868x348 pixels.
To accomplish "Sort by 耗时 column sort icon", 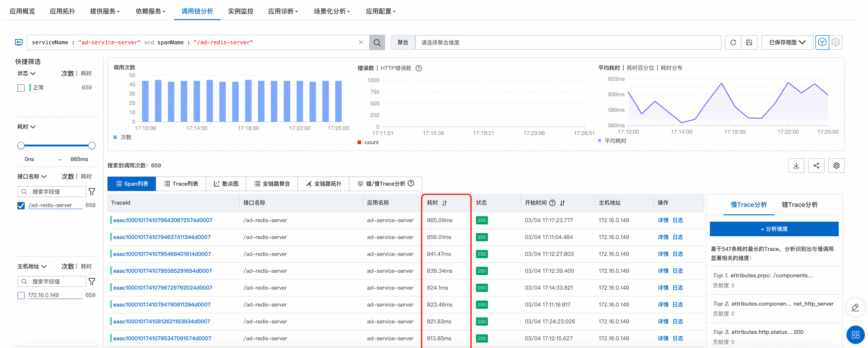I will (x=445, y=203).
